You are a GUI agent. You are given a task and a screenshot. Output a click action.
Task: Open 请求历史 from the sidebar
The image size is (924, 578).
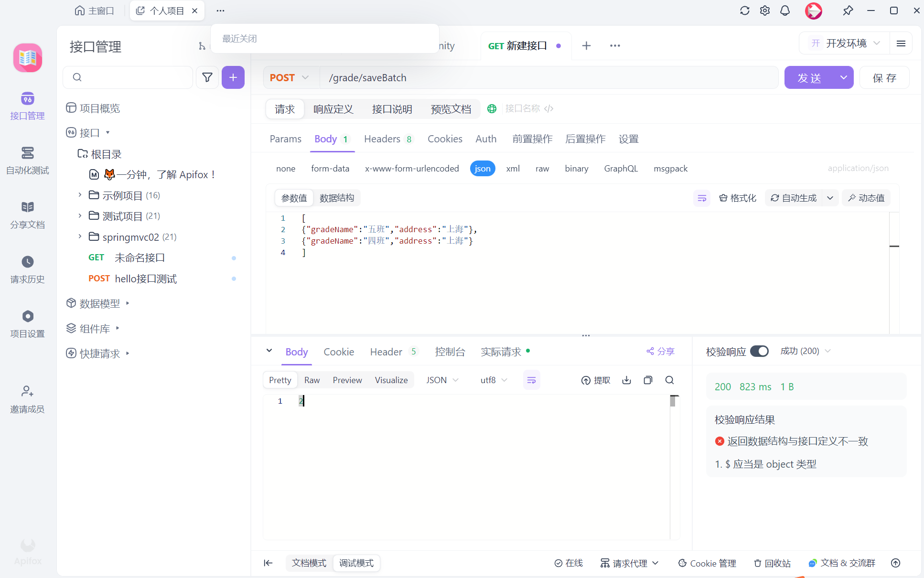(x=28, y=269)
